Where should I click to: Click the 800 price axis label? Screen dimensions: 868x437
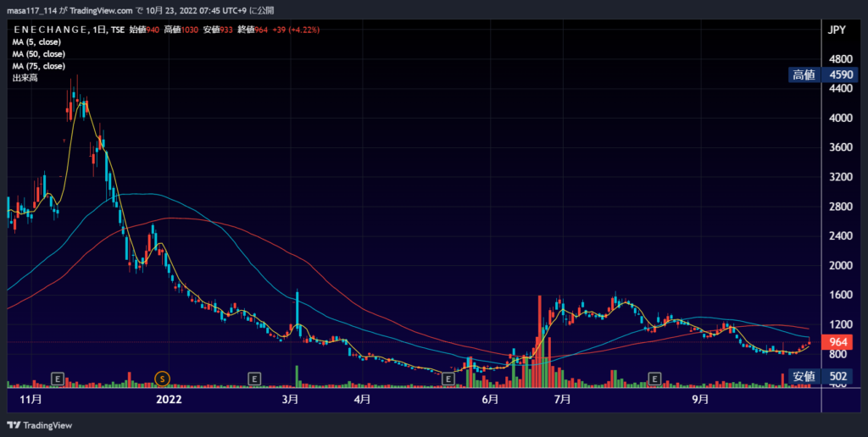point(837,354)
